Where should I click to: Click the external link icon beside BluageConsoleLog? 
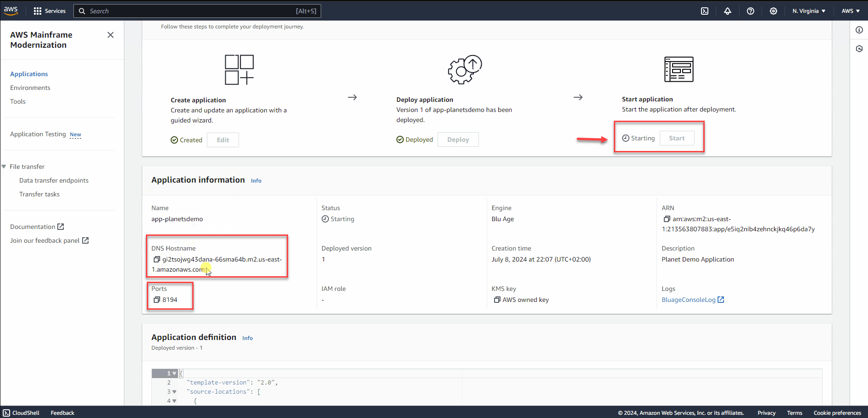(721, 300)
